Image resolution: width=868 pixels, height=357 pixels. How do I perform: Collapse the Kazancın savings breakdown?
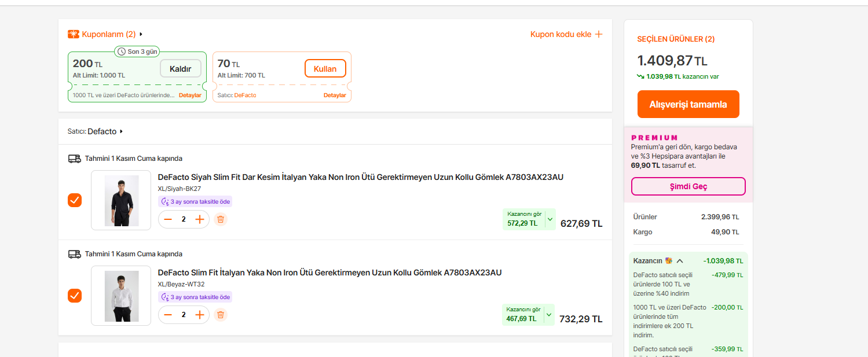coord(680,261)
